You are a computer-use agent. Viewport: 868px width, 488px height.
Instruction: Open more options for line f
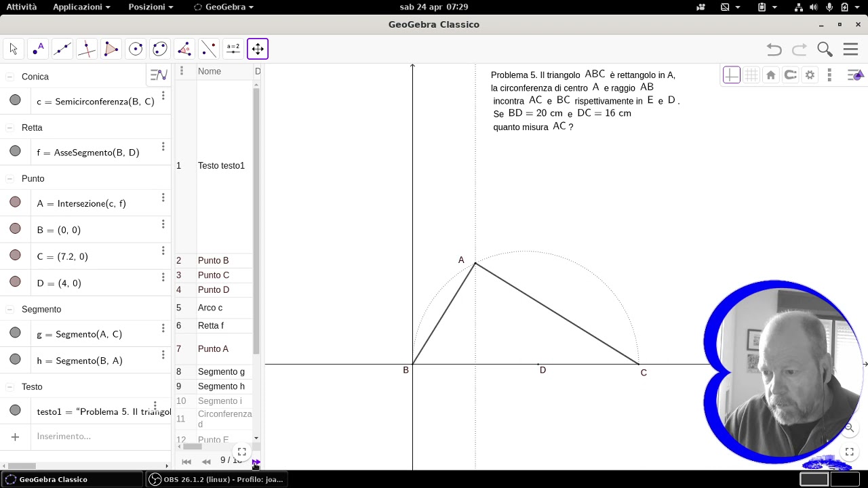(x=163, y=146)
